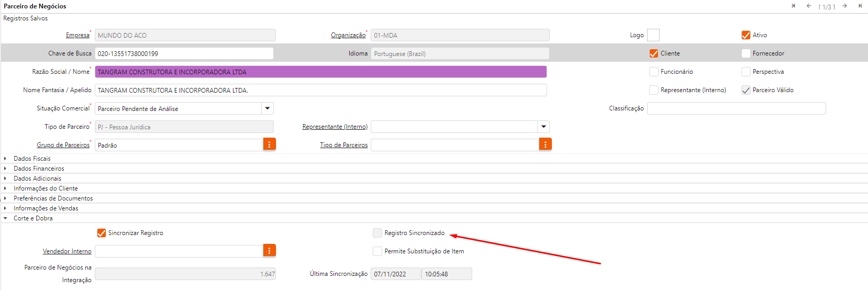Open Representante (Interno) dropdown arrow
Viewport: 868px width, 290px height.
[543, 127]
